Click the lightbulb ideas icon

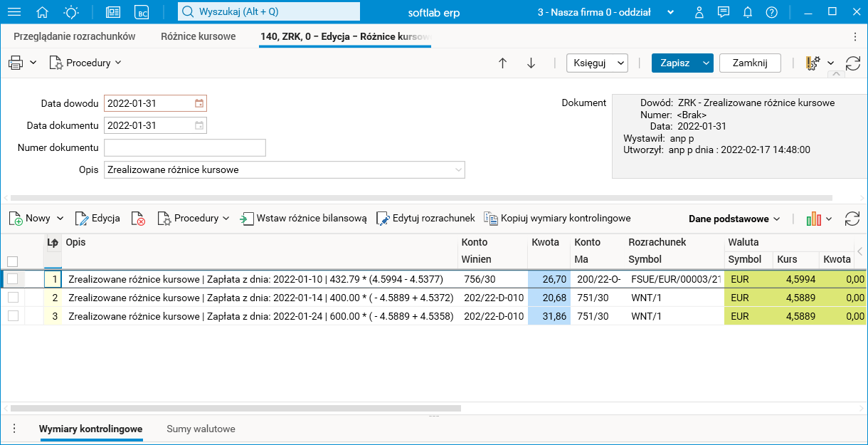(71, 12)
